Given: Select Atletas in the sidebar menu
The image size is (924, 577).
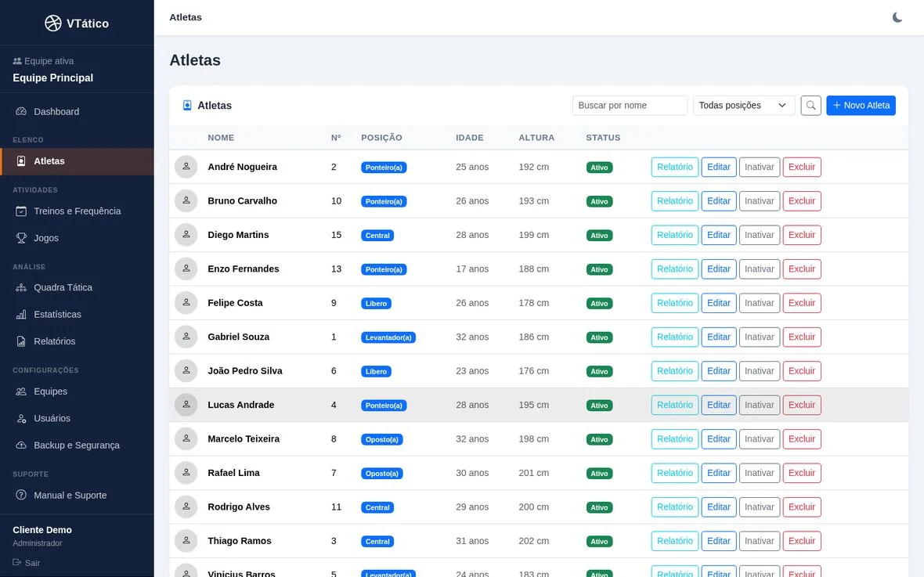Looking at the screenshot, I should 78,161.
